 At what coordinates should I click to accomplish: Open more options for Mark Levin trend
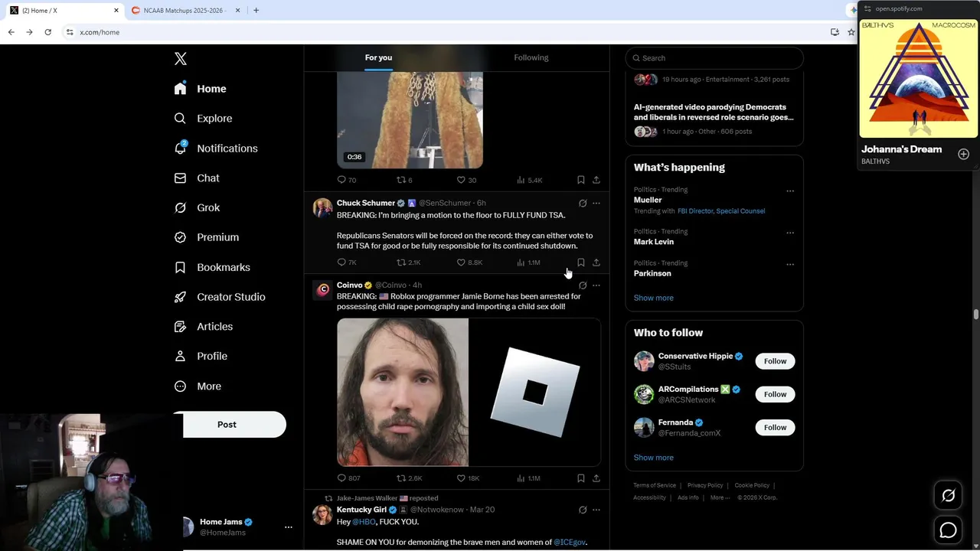(x=790, y=233)
